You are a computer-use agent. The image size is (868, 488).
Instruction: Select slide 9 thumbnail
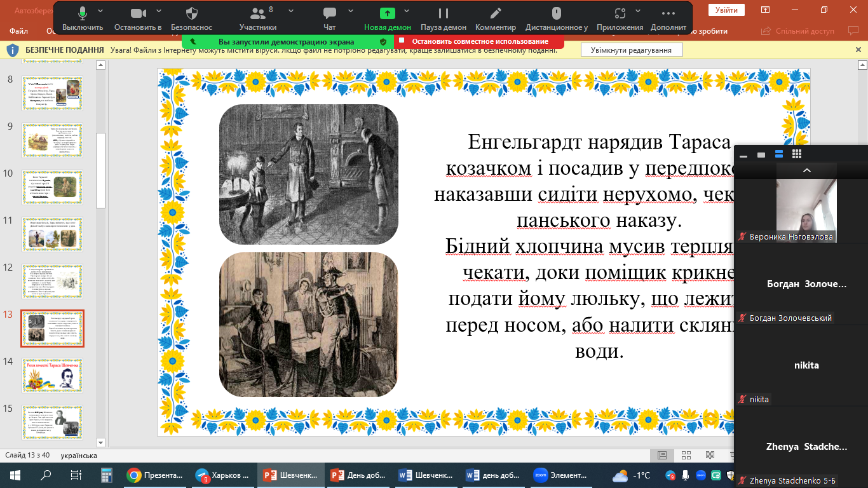coord(52,140)
